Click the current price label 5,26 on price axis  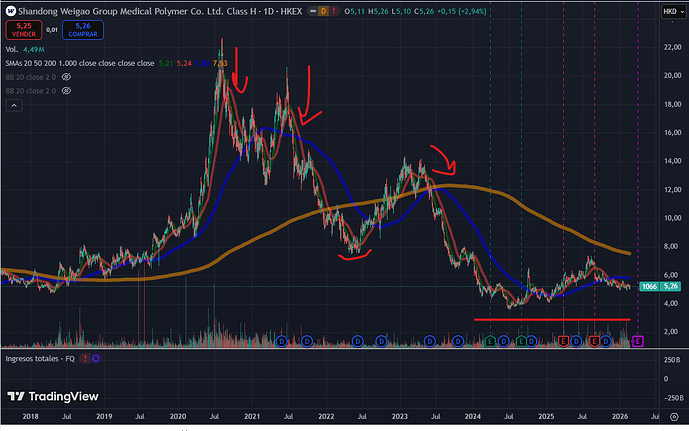[x=671, y=286]
